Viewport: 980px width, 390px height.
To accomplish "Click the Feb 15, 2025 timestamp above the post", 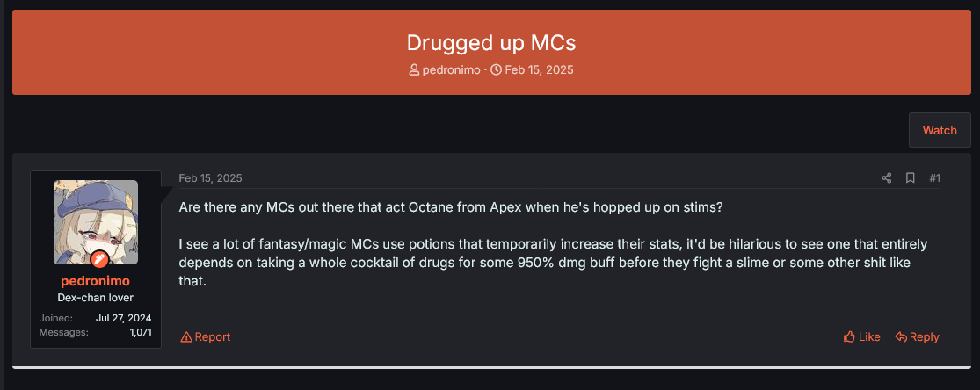I will tap(210, 178).
